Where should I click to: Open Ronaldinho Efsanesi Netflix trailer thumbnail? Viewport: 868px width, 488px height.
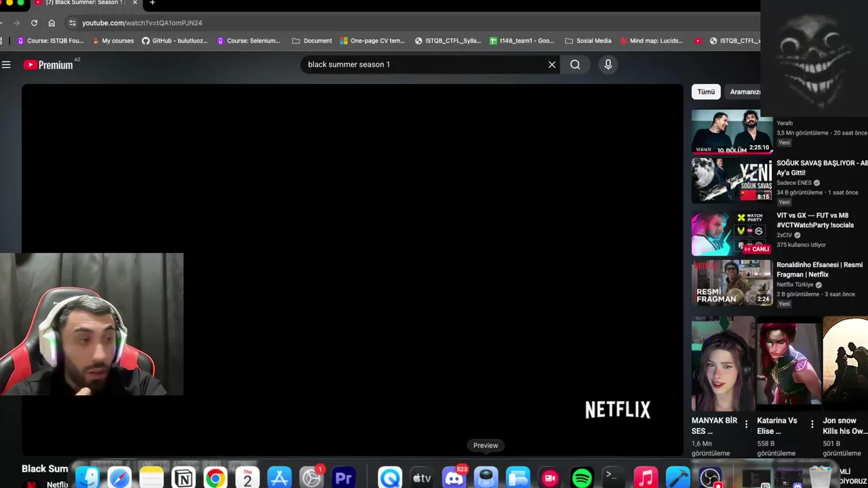click(732, 283)
